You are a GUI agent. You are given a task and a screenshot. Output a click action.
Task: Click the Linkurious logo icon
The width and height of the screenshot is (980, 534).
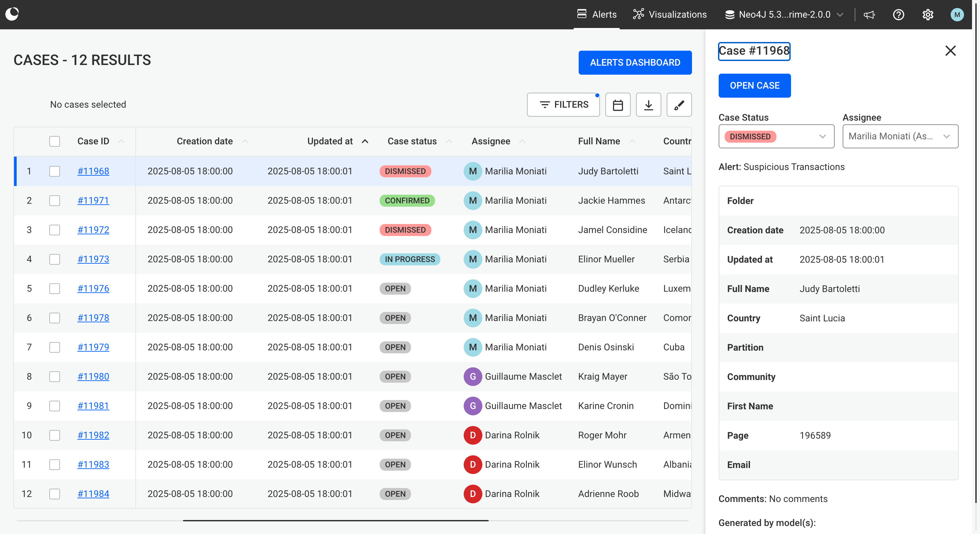pos(12,14)
